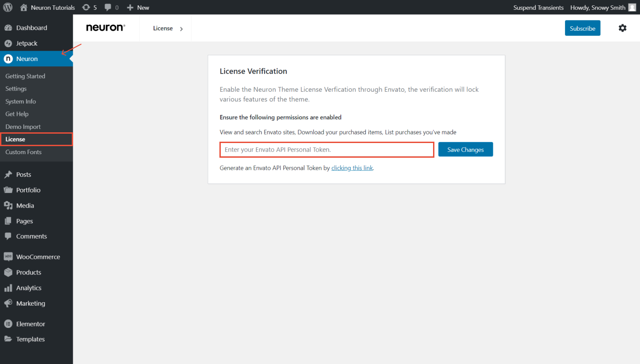Viewport: 640px width, 364px height.
Task: Click the neuron logo in header
Action: [x=106, y=28]
